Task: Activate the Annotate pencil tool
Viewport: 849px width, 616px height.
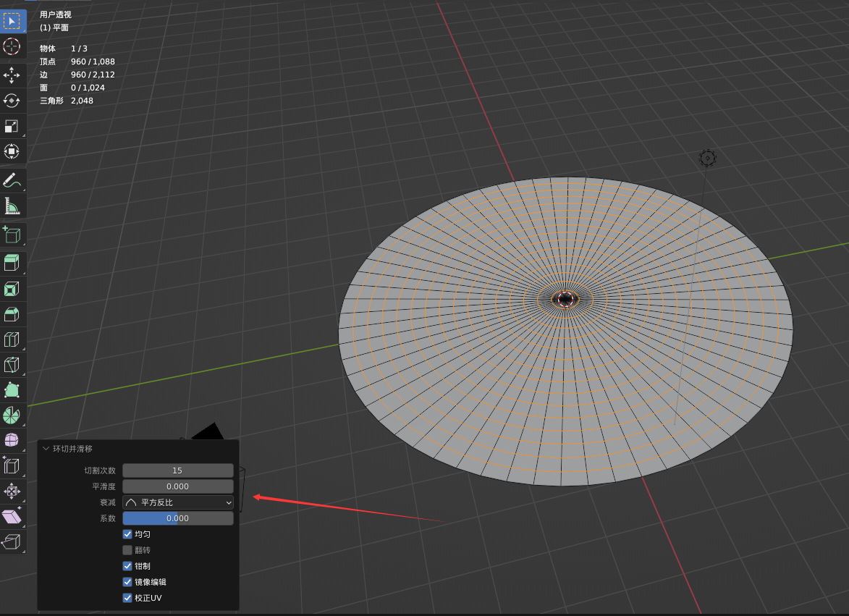Action: click(12, 180)
